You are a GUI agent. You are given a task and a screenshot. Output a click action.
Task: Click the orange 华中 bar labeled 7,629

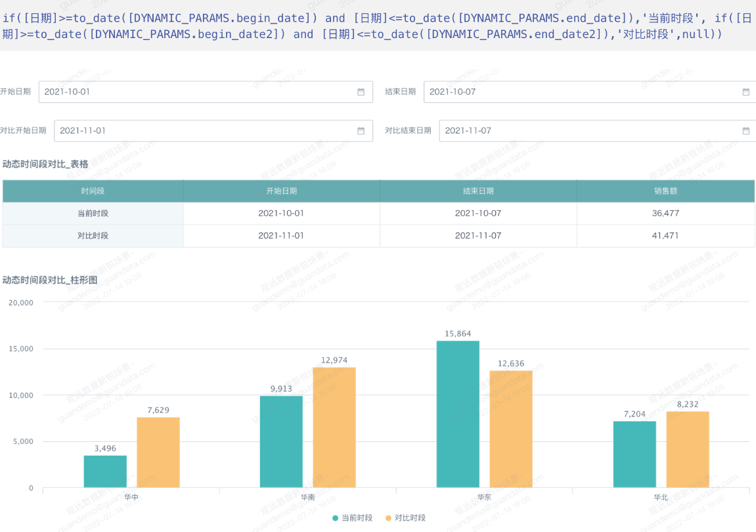click(158, 453)
